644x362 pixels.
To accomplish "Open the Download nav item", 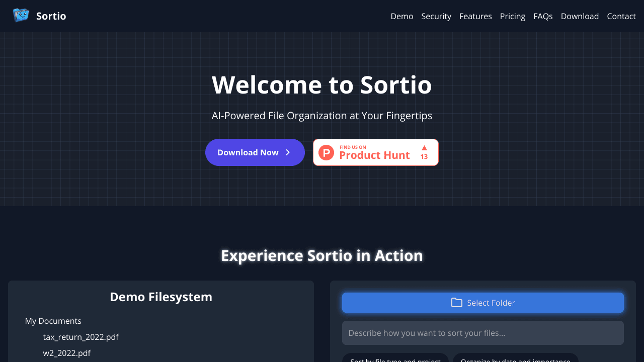I will click(580, 16).
